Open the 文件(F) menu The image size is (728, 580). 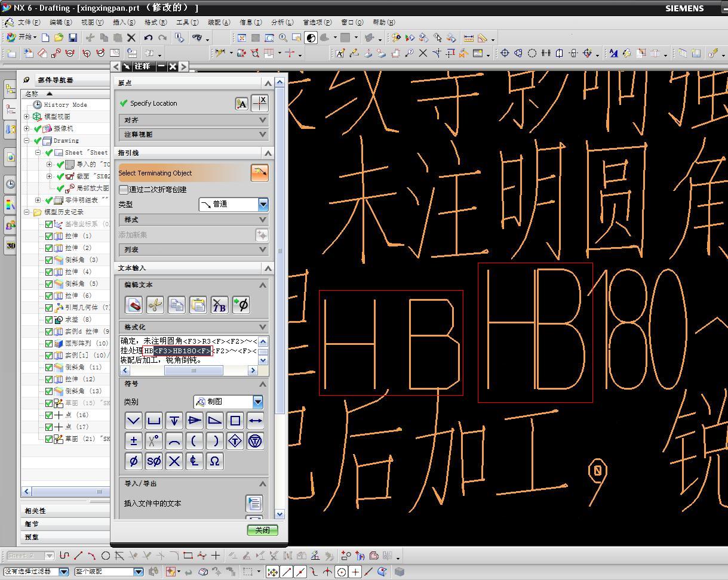tap(29, 22)
